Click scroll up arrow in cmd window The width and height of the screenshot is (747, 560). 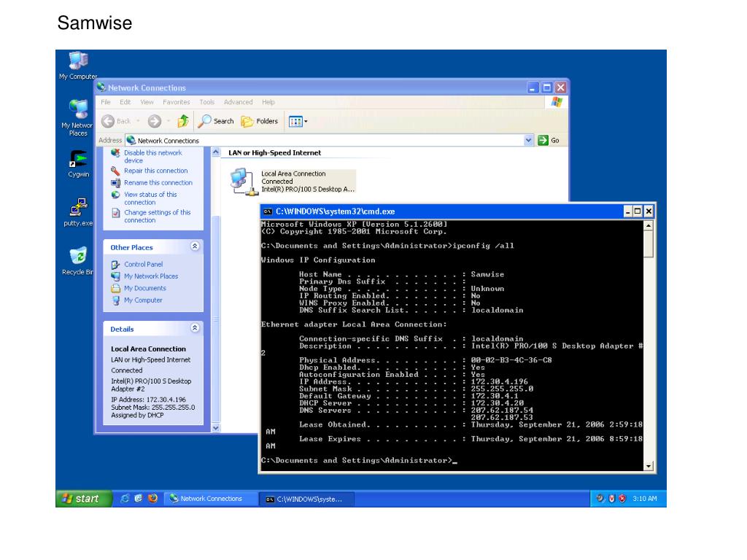(648, 226)
